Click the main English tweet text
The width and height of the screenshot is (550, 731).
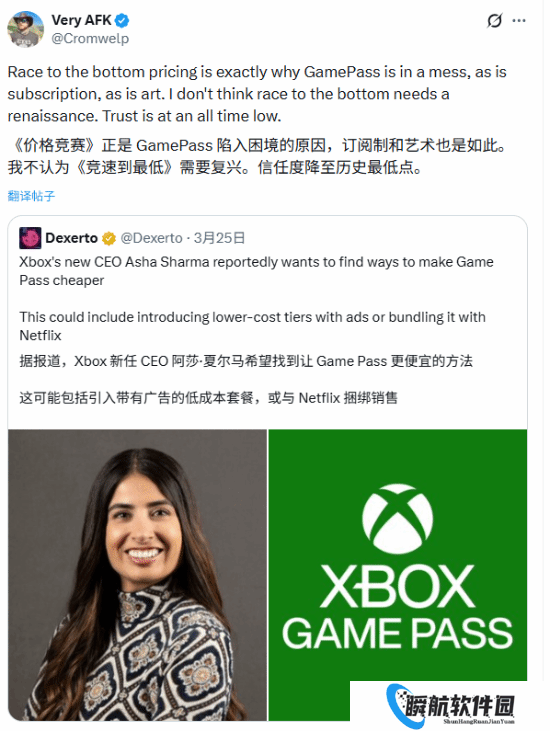(257, 94)
